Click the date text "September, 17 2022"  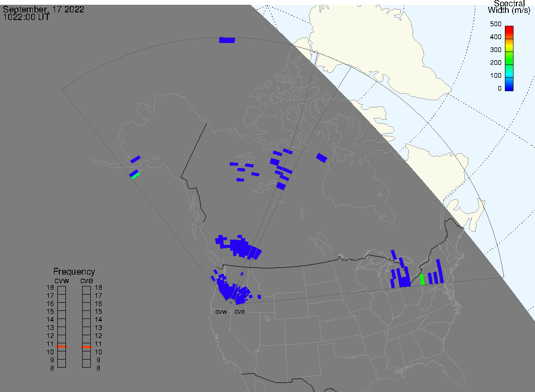click(43, 9)
